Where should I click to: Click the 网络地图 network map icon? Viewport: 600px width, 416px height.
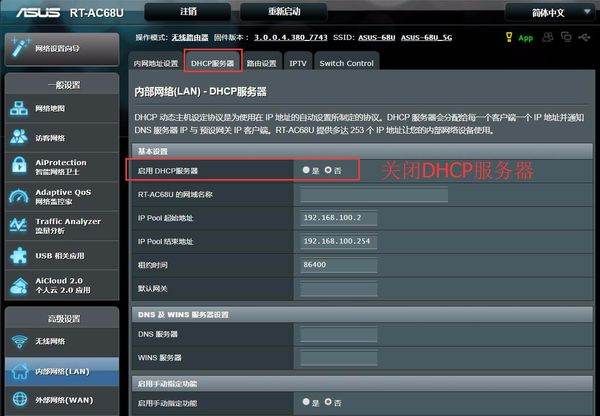[19, 109]
